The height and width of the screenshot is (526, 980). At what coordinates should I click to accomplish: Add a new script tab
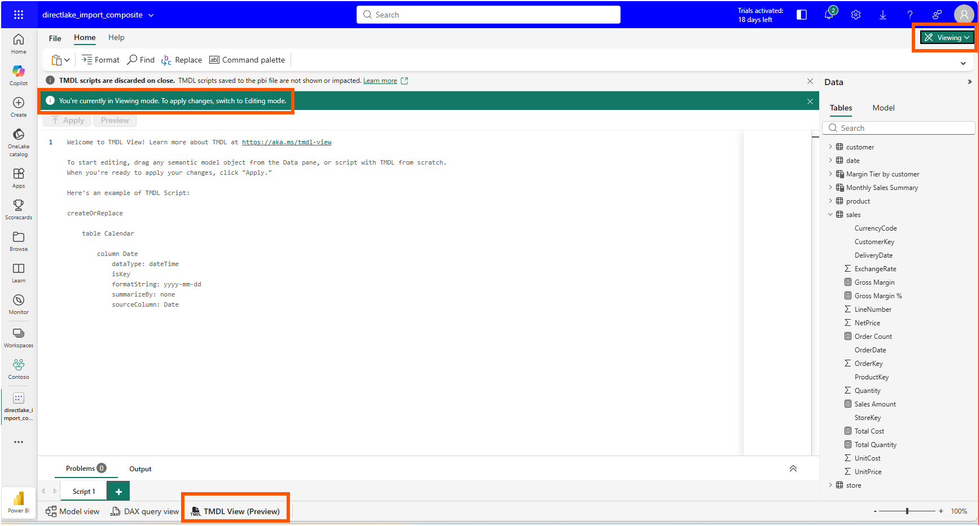point(118,492)
